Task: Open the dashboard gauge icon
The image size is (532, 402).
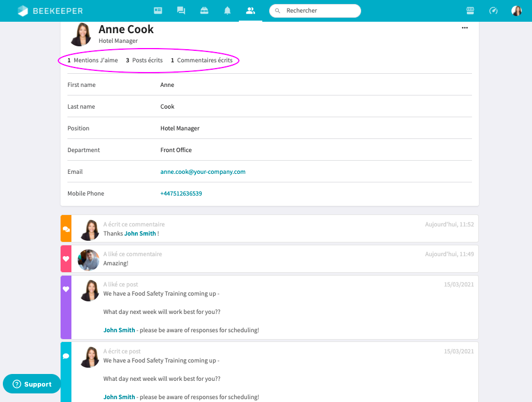Action: 494,11
